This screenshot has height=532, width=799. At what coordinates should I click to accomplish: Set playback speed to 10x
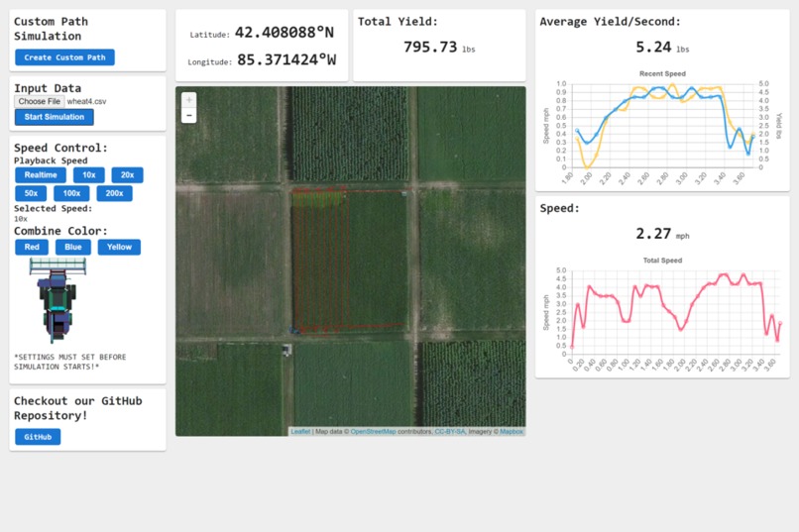click(x=89, y=175)
